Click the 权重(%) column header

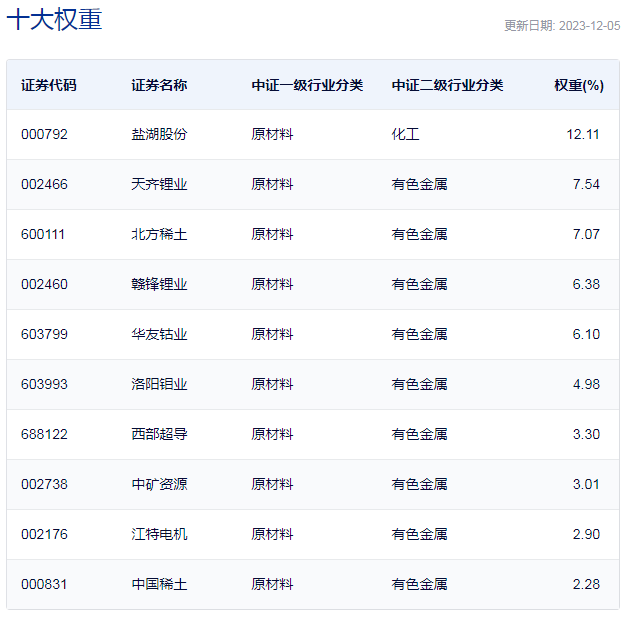click(x=579, y=85)
